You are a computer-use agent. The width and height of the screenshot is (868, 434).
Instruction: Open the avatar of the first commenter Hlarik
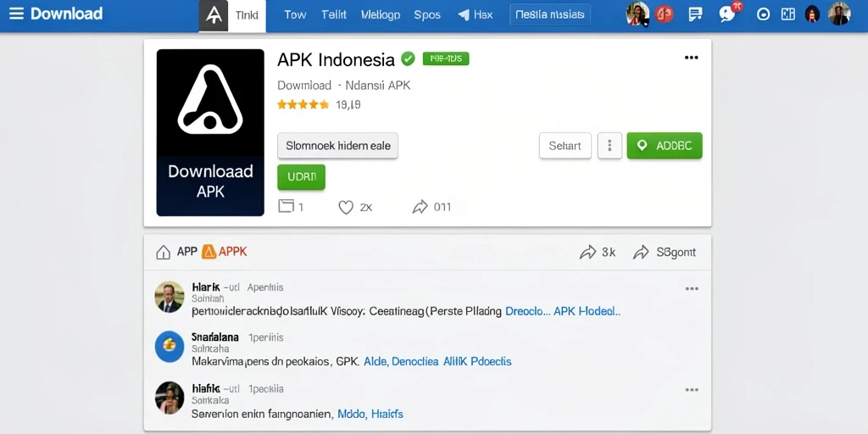tap(170, 297)
